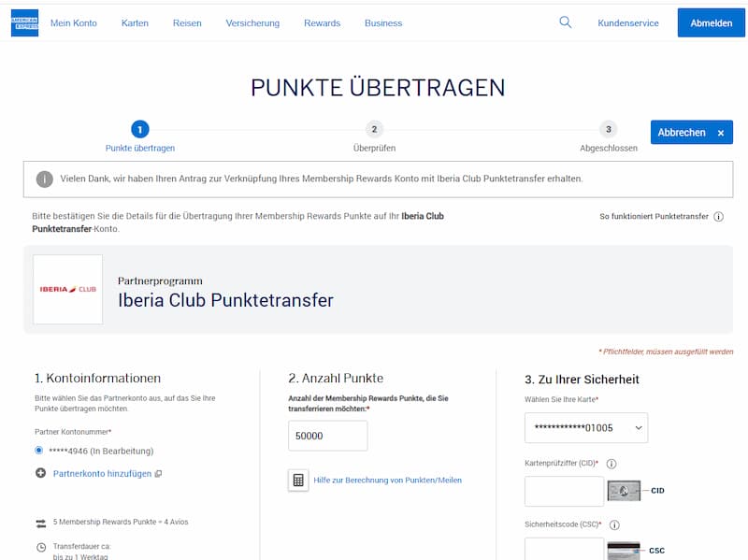Click the points amount field showing 50000

click(x=328, y=436)
